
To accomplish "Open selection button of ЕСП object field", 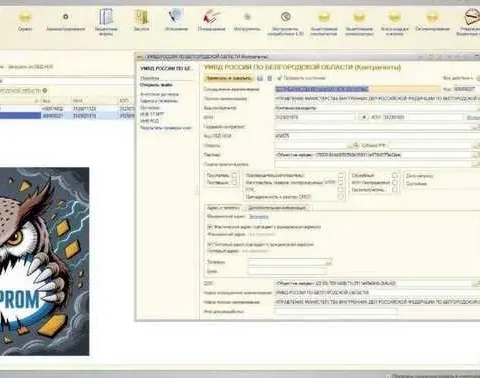I will (x=476, y=283).
